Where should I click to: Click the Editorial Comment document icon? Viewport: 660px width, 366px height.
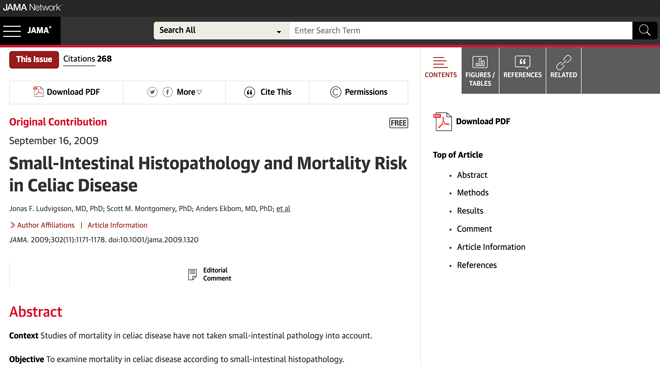click(x=192, y=274)
